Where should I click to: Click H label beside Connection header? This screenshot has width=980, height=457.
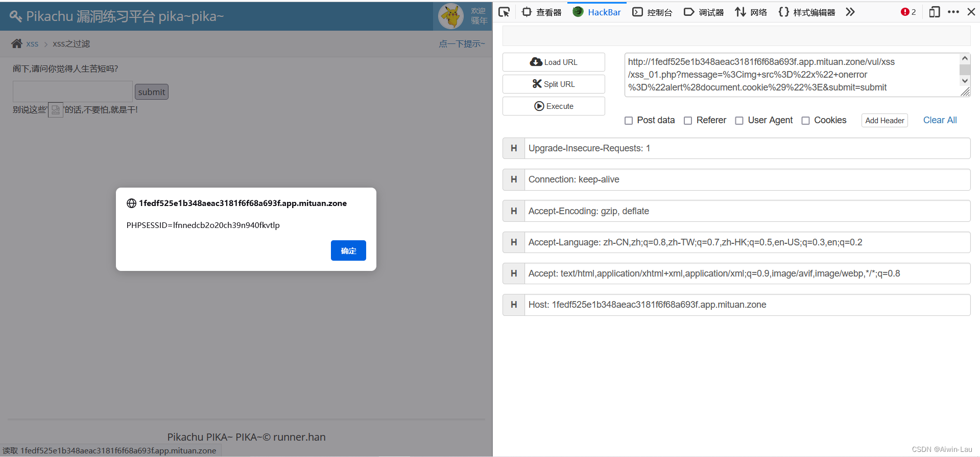pos(514,179)
